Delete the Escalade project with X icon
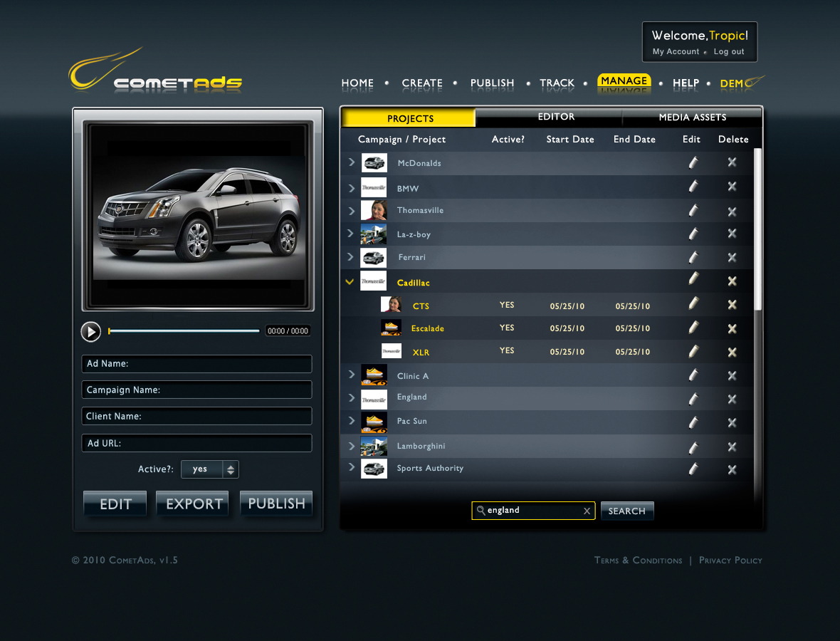This screenshot has width=840, height=641. 732,328
